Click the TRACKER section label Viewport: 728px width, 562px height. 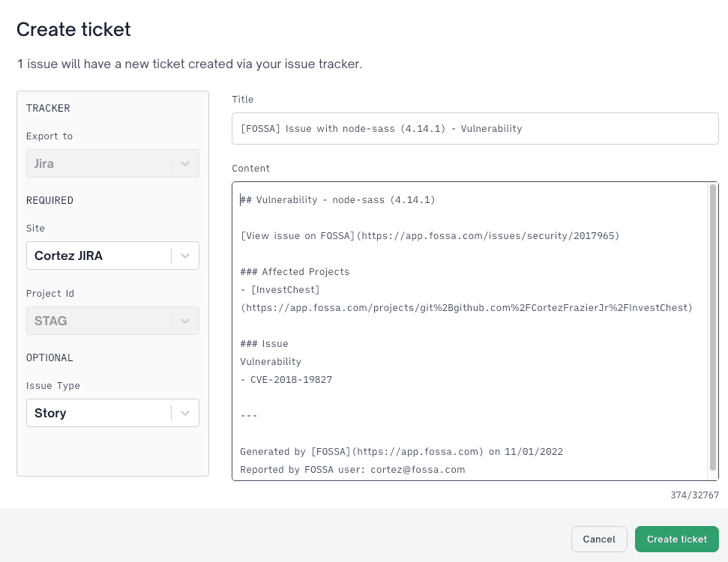tap(48, 108)
